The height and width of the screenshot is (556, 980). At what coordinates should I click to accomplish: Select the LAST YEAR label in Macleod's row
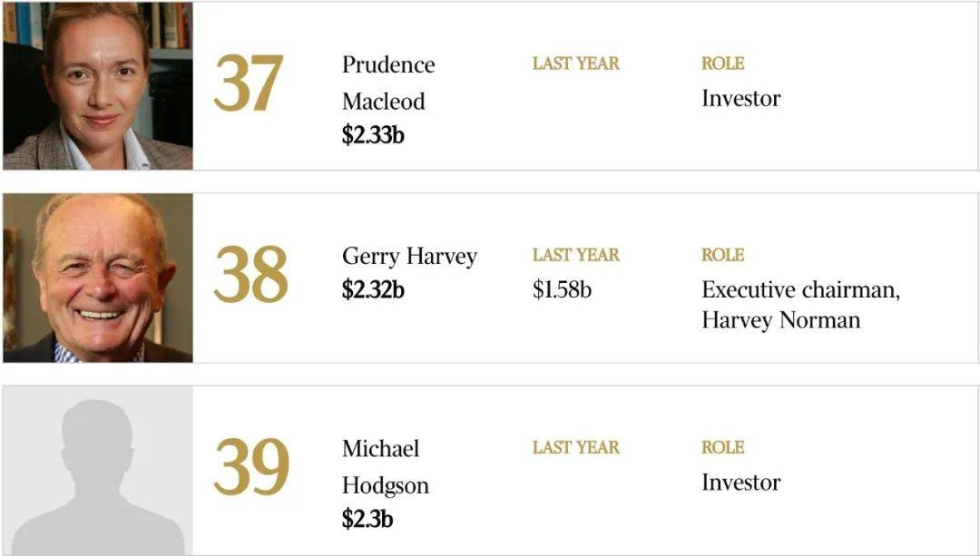coord(575,63)
